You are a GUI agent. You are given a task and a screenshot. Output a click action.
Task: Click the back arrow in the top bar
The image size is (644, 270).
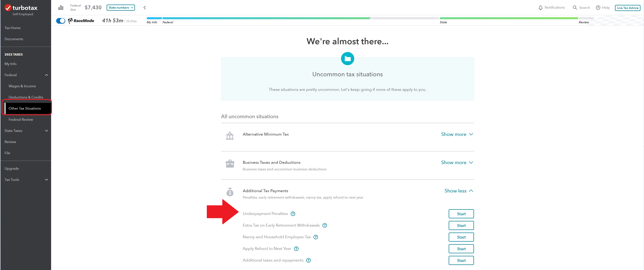[145, 8]
